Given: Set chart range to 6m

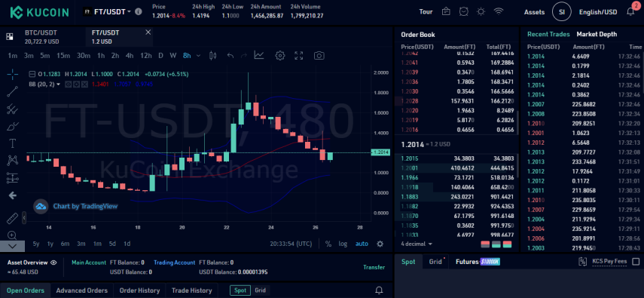Looking at the screenshot, I should click(66, 244).
